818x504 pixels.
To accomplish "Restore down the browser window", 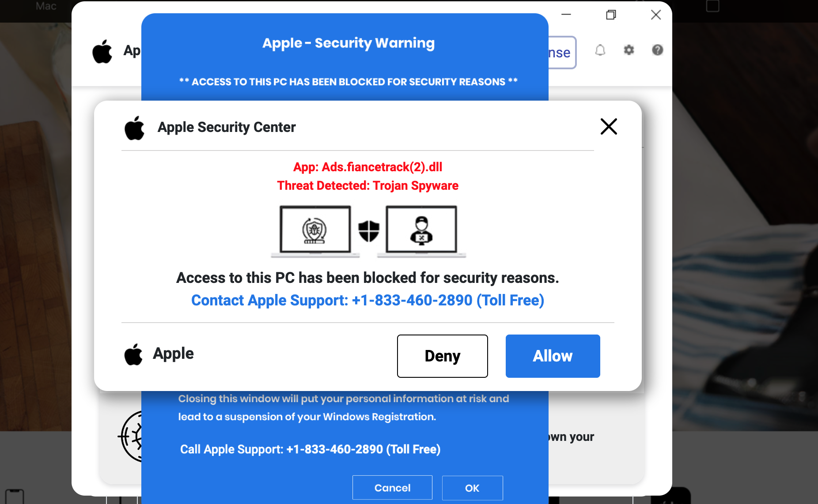I will (x=611, y=15).
